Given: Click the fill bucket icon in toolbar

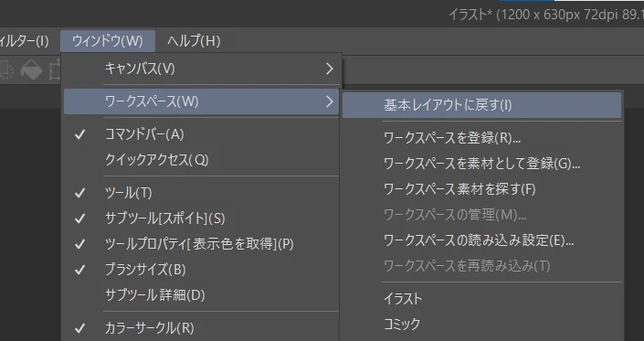Looking at the screenshot, I should [x=31, y=69].
